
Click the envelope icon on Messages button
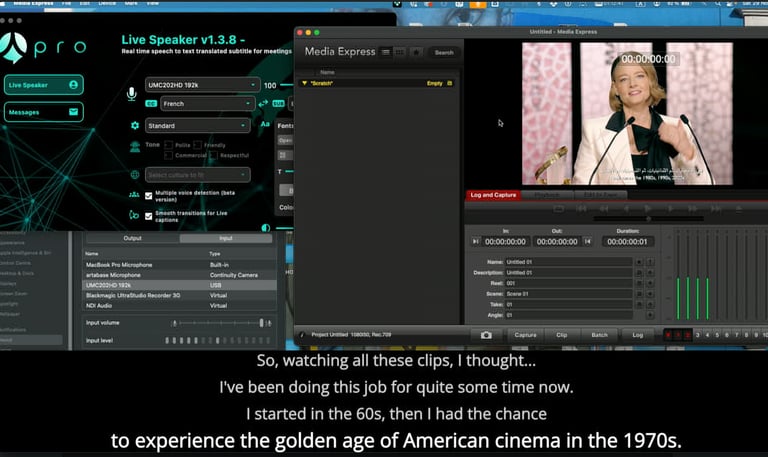73,112
